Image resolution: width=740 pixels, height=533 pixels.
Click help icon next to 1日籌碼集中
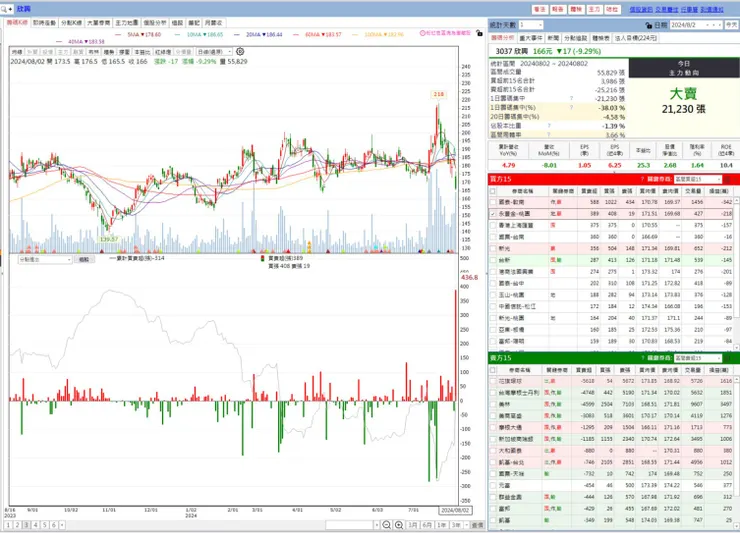tap(571, 99)
